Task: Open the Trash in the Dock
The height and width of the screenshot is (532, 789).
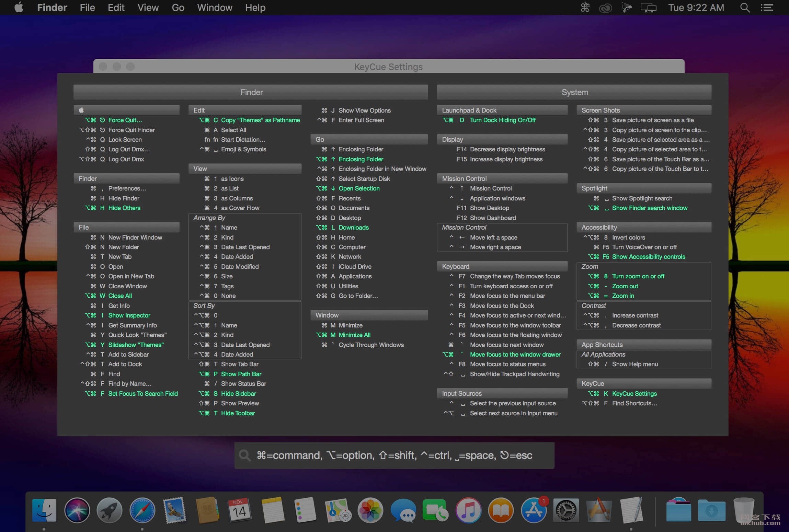Action: tap(744, 510)
